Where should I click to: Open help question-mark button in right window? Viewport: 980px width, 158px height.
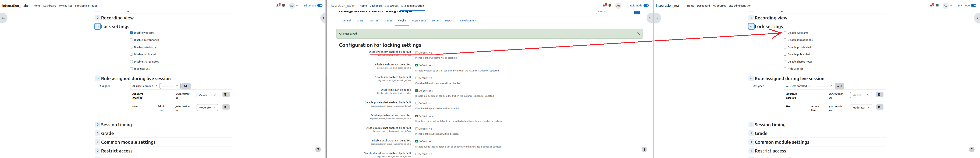[972, 149]
